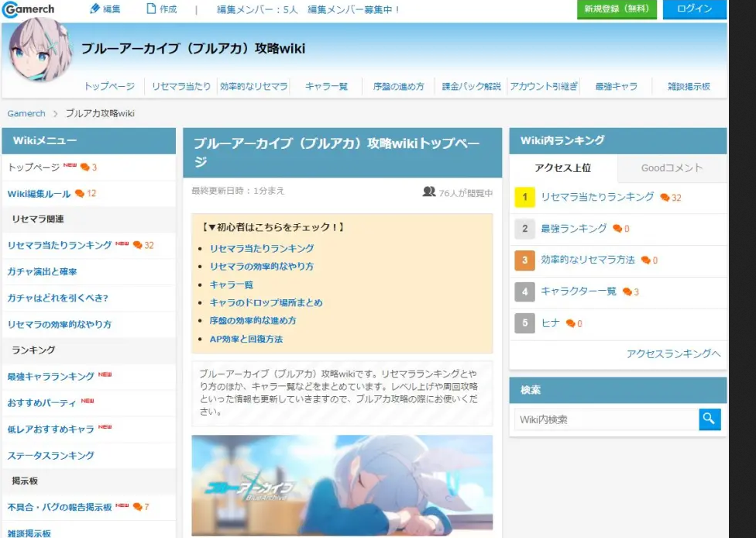Click the Gamerch breadcrumb link
Image resolution: width=756 pixels, height=538 pixels.
click(x=26, y=114)
